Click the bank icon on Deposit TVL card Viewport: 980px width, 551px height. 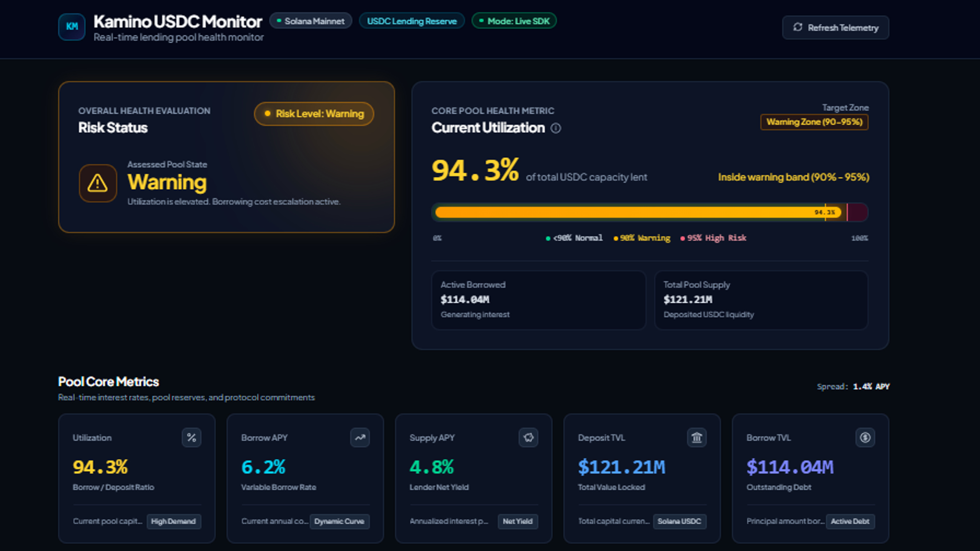(x=697, y=437)
